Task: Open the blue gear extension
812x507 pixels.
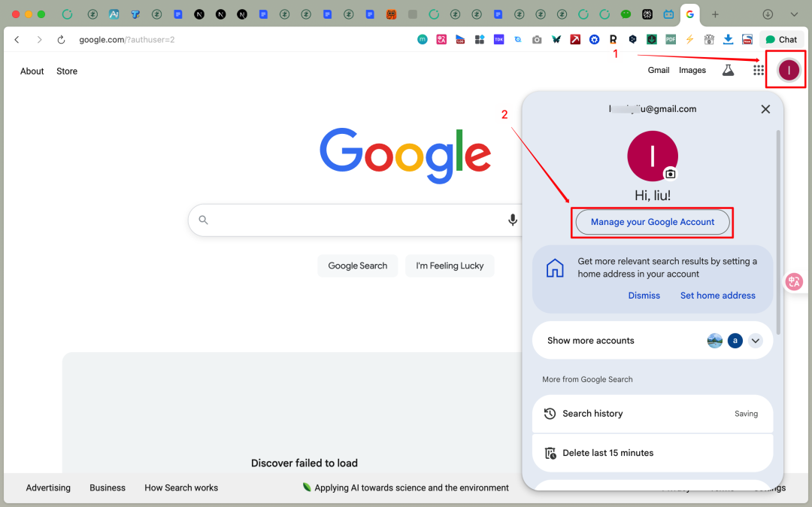Action: coord(595,39)
